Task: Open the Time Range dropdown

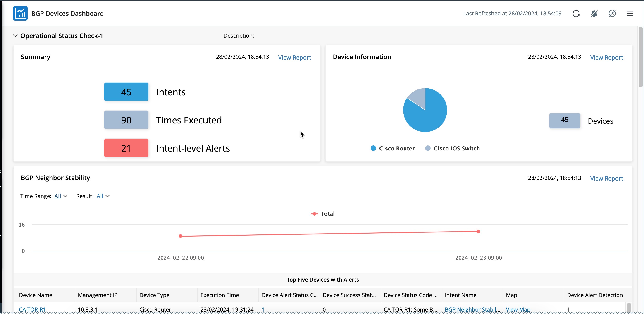Action: (x=61, y=196)
